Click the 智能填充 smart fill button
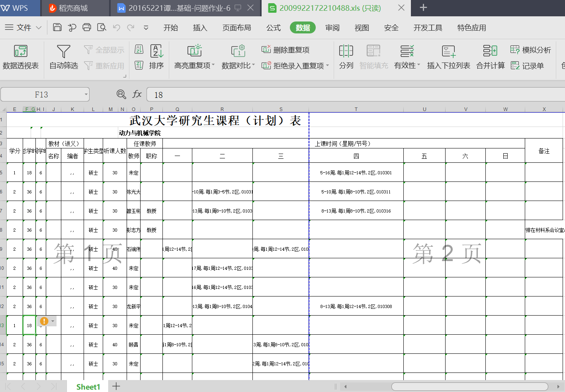Image resolution: width=565 pixels, height=392 pixels. click(x=373, y=57)
